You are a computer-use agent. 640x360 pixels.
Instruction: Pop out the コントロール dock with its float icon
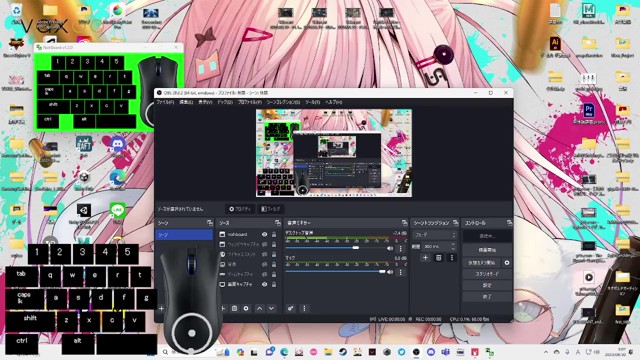click(509, 223)
